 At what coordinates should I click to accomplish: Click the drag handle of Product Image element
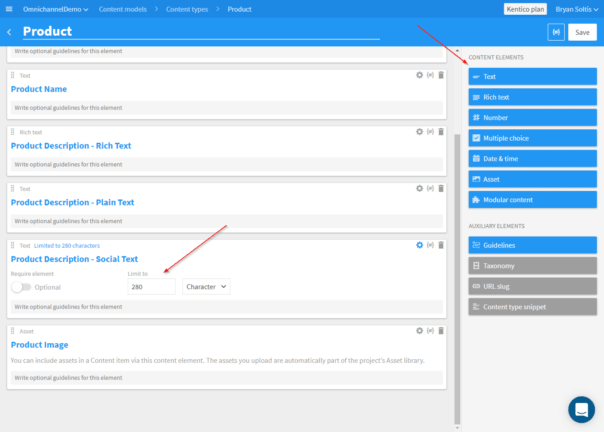coord(12,331)
